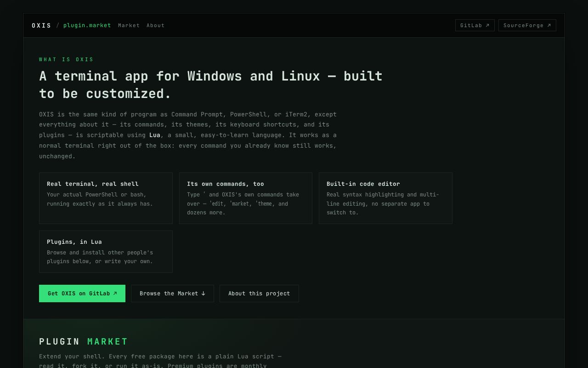
Task: Click 'Real syntax highlighting' card description
Action: pyautogui.click(x=383, y=204)
